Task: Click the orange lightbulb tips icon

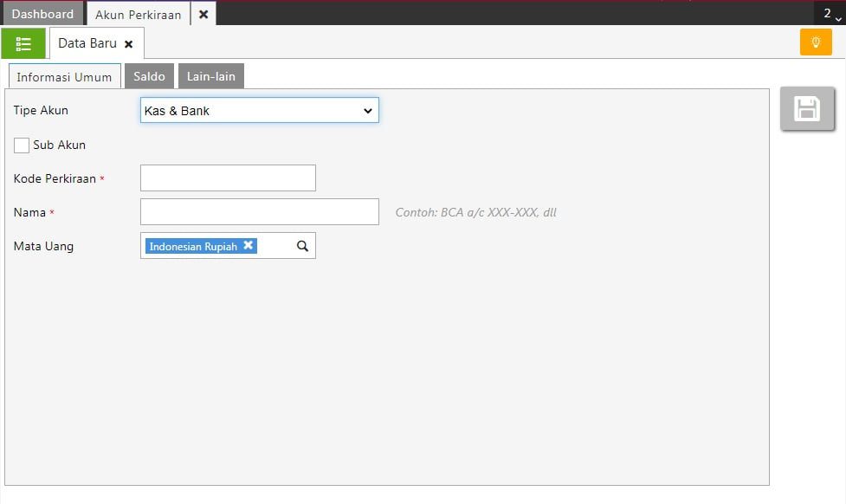Action: point(815,42)
